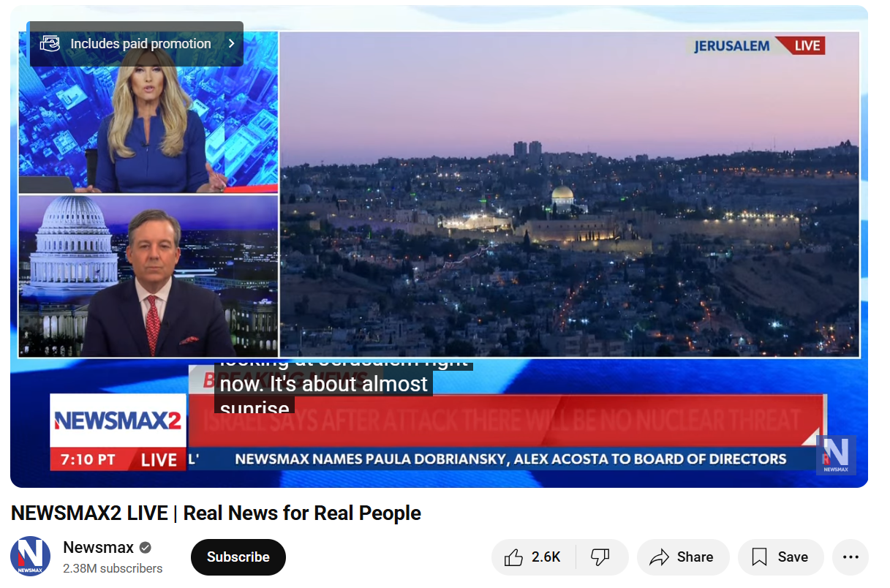The image size is (890, 588).
Task: Click the Newsmax watermark logo in the video
Action: [x=836, y=455]
